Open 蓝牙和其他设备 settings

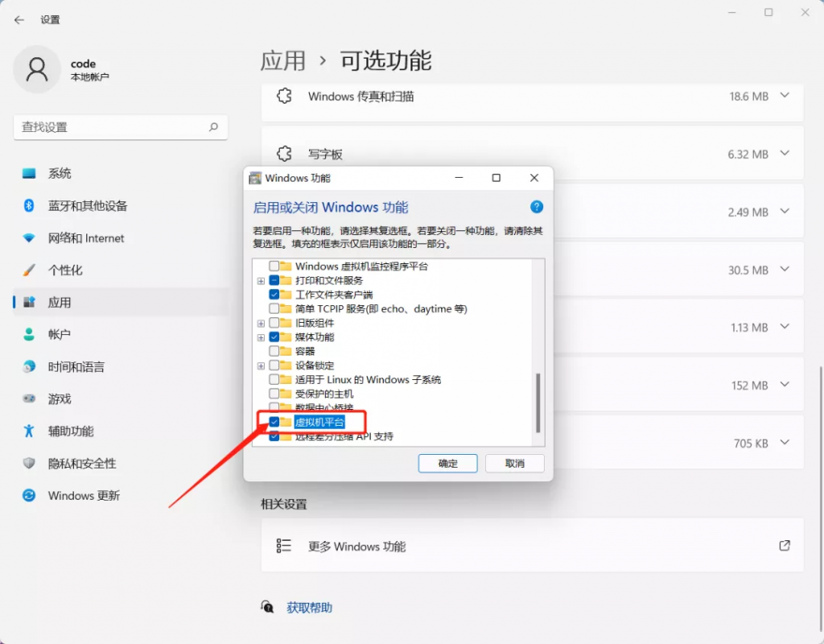[x=121, y=205]
